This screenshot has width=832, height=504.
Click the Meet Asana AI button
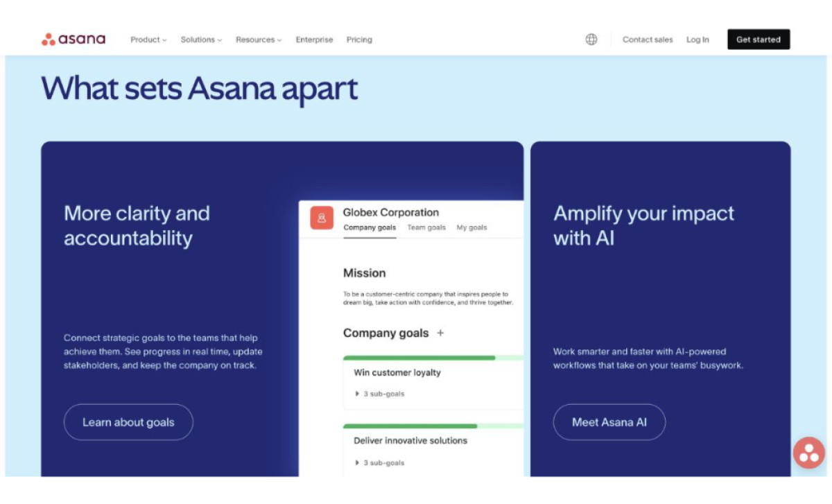tap(609, 422)
